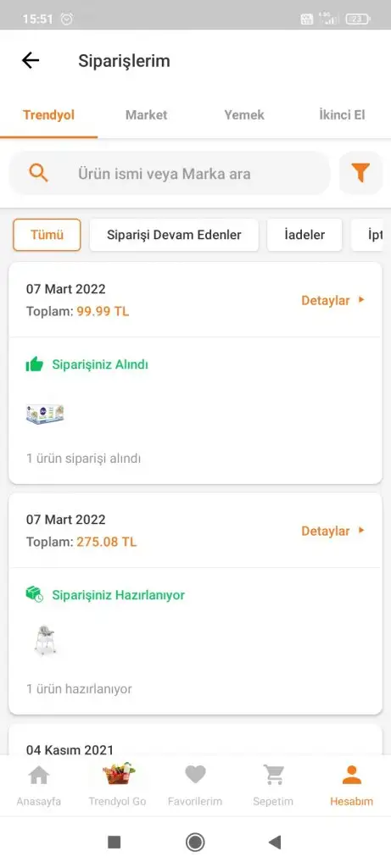This screenshot has height=868, width=391.
Task: Select the Tümü filter chip
Action: pos(47,235)
